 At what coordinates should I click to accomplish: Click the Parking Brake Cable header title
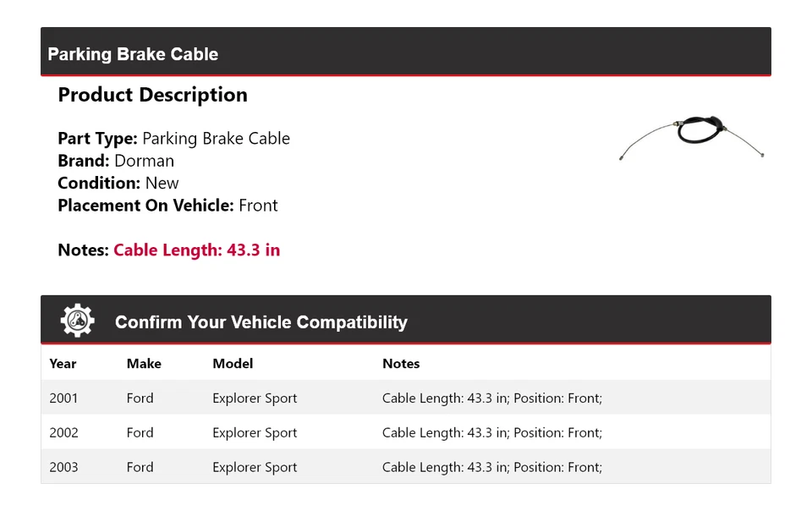[x=133, y=54]
